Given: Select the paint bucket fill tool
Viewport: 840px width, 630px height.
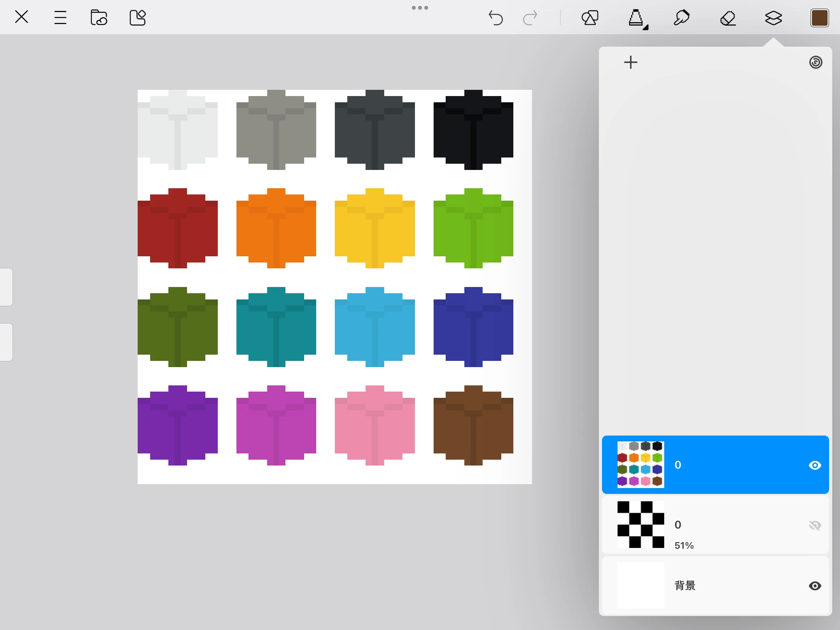Looking at the screenshot, I should coord(637,18).
